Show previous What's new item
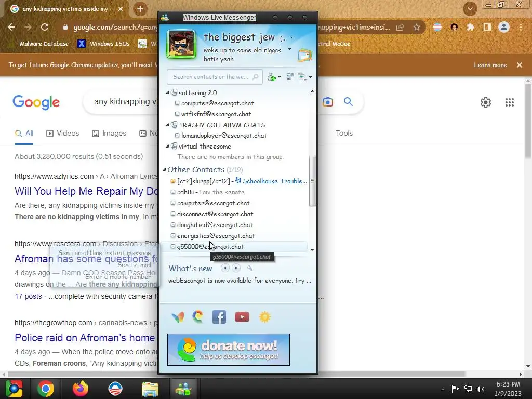 click(224, 268)
